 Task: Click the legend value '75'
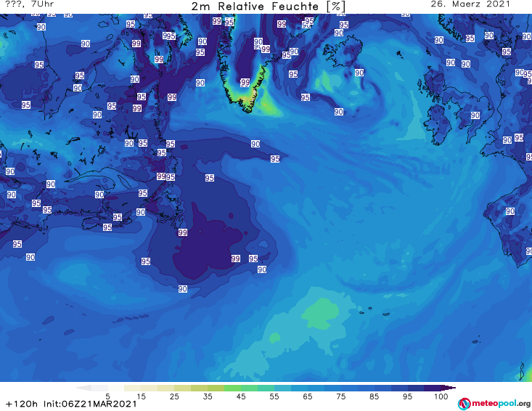340,396
